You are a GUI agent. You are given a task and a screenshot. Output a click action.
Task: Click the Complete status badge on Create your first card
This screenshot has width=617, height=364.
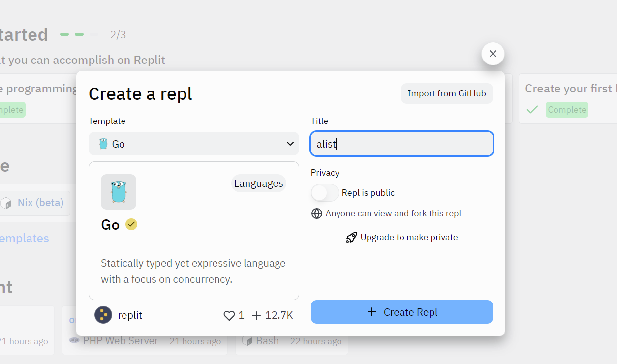click(567, 110)
